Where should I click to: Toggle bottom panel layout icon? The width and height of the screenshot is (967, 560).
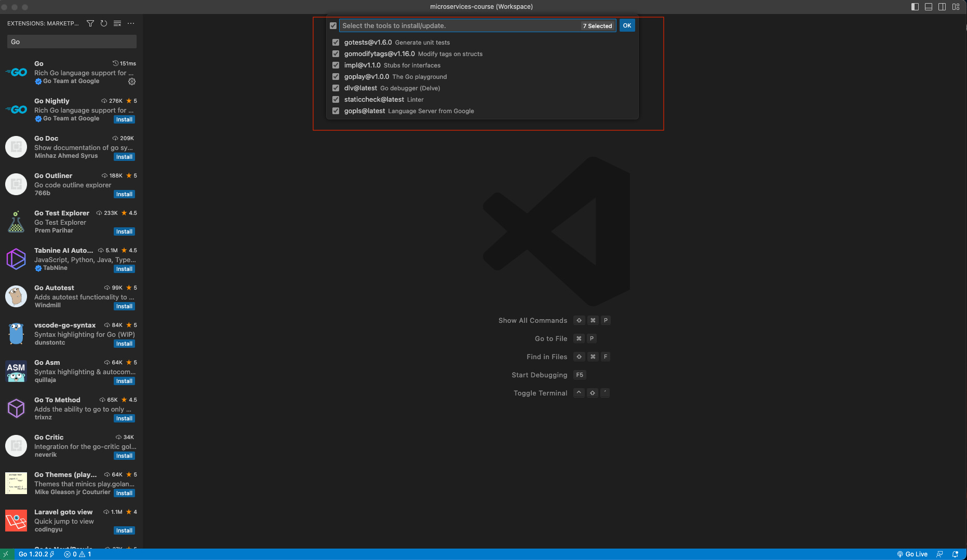pos(929,7)
